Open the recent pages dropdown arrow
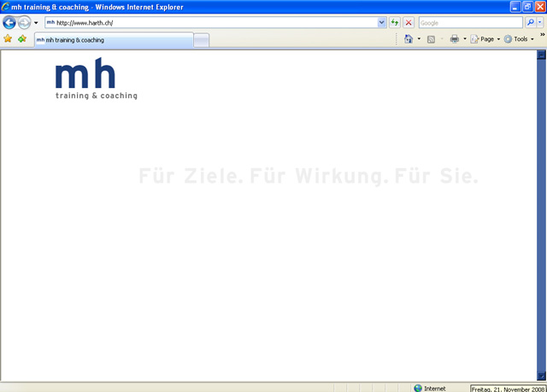Viewport: 547px width, 392px height. (36, 23)
